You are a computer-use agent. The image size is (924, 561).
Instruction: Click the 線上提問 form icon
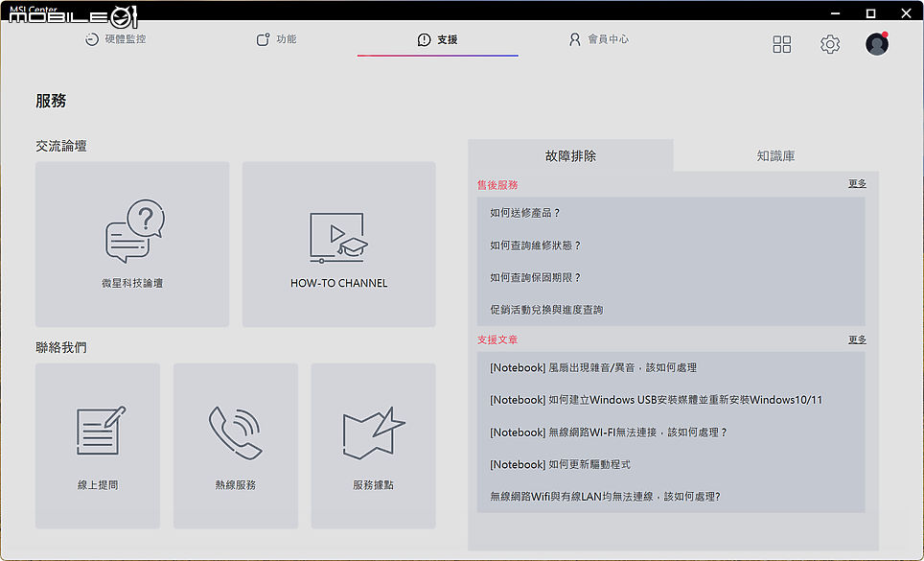pos(102,431)
